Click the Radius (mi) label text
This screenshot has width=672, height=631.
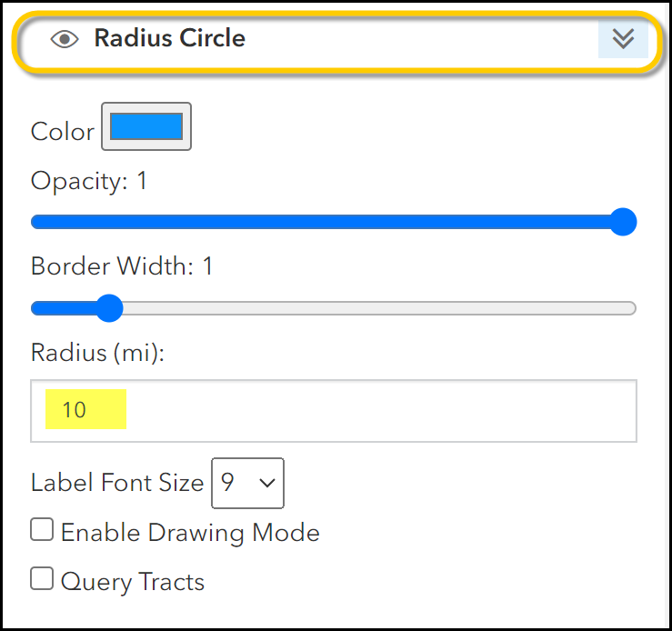(97, 353)
